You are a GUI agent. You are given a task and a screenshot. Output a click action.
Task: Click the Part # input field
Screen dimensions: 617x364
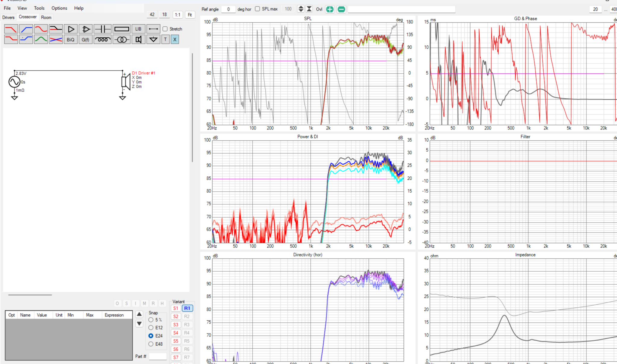[158, 356]
